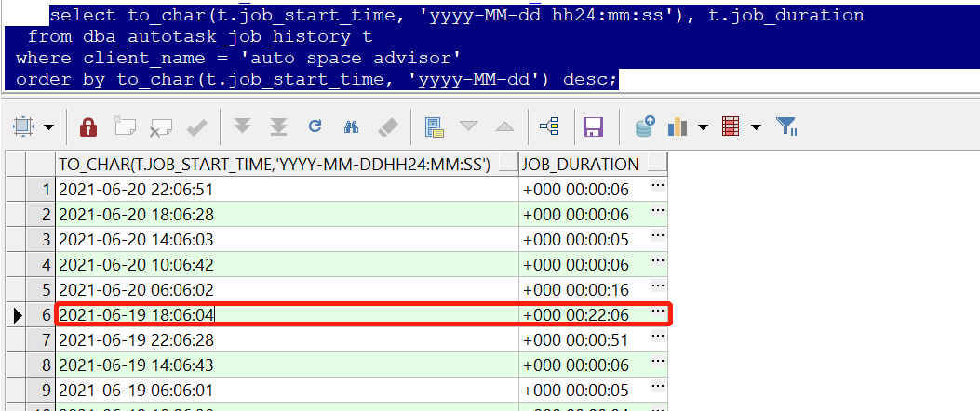
Task: Select cell 2021-06-20 22:06:51
Action: tap(287, 190)
